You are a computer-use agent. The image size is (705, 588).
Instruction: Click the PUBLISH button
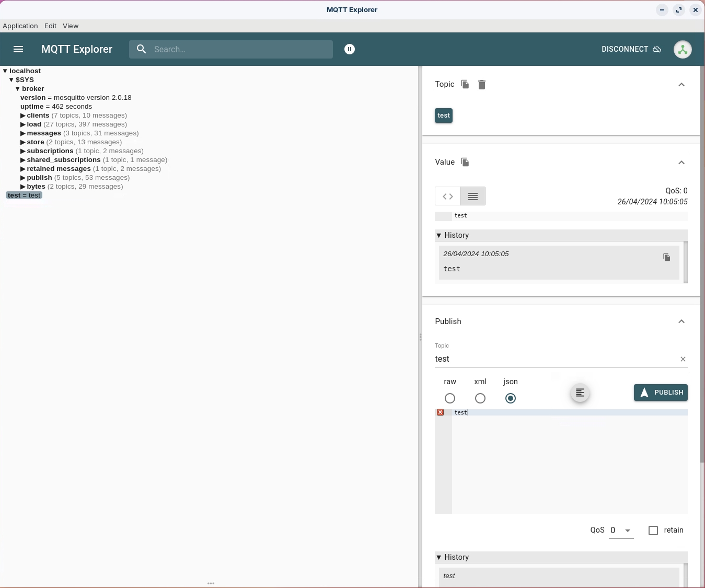(x=661, y=393)
